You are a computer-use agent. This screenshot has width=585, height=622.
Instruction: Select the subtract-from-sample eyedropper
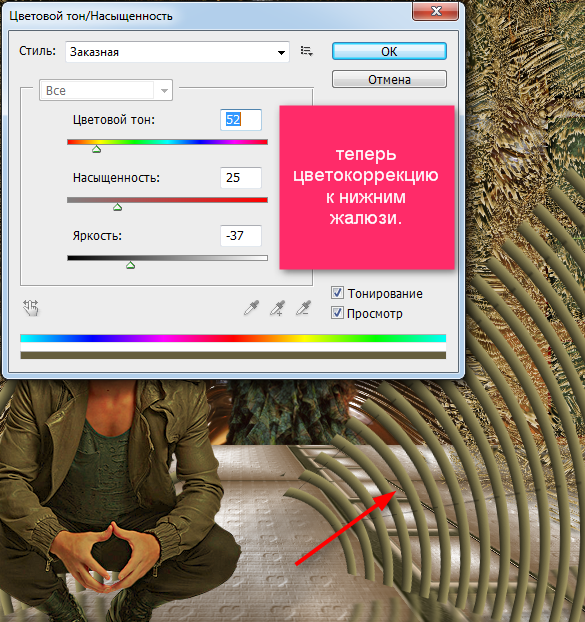(303, 308)
